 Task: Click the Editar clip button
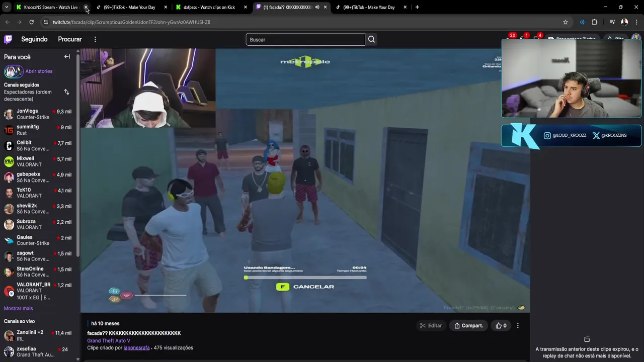pyautogui.click(x=431, y=325)
